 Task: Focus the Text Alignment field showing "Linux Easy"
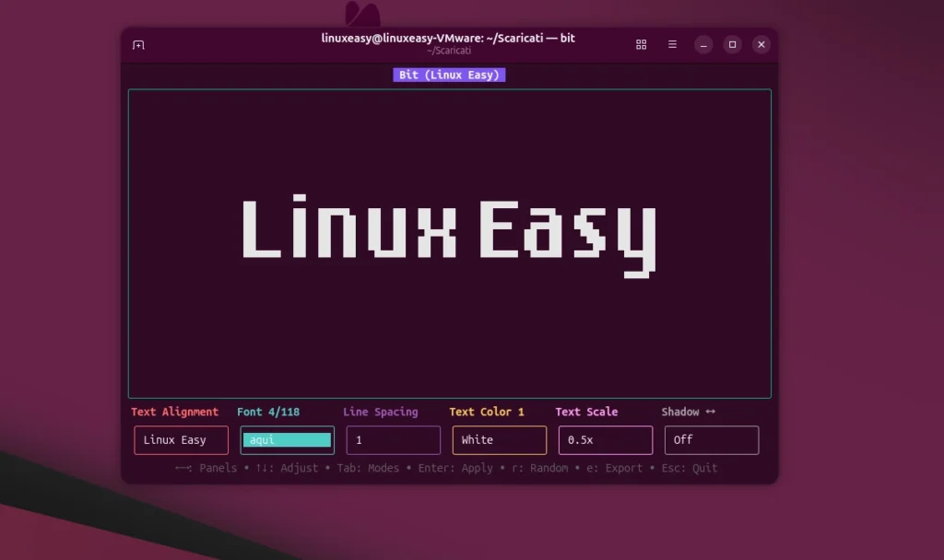pos(181,440)
